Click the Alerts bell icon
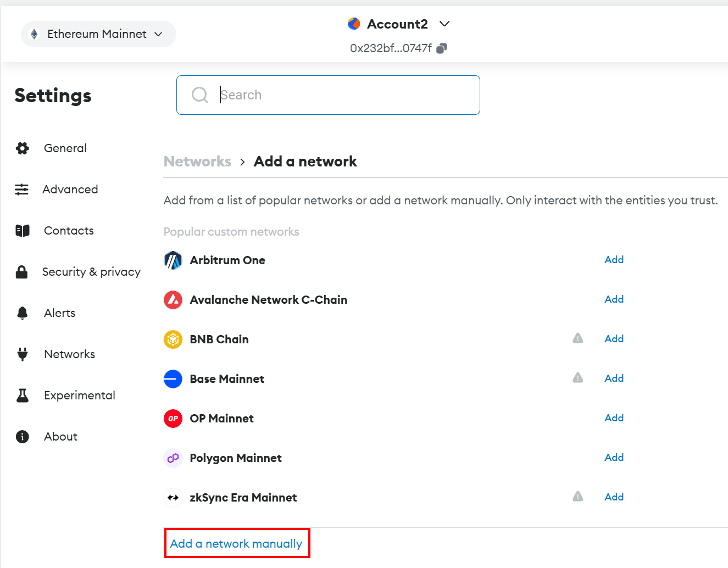This screenshot has height=568, width=728. pos(23,313)
